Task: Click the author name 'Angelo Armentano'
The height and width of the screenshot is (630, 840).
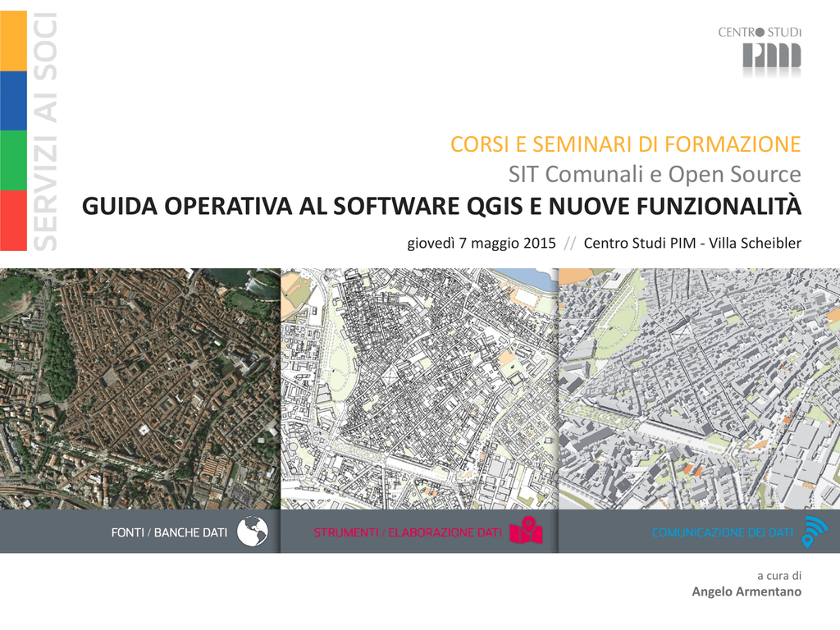Action: coord(746,591)
